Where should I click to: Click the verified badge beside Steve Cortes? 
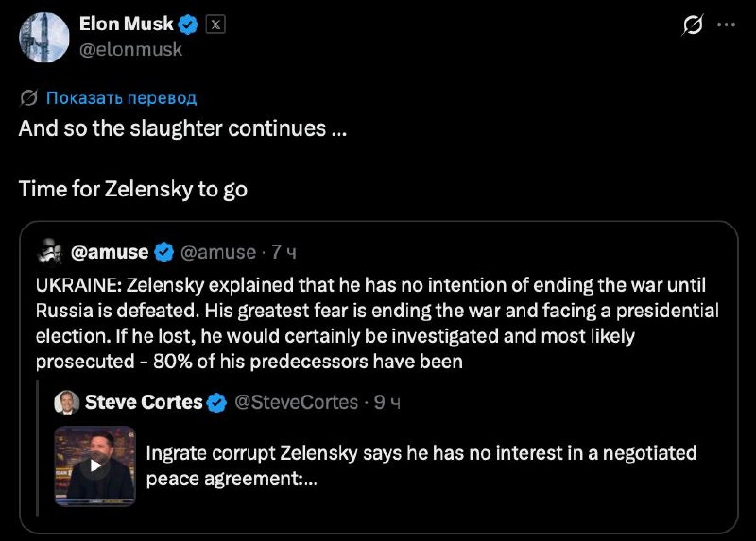(217, 402)
